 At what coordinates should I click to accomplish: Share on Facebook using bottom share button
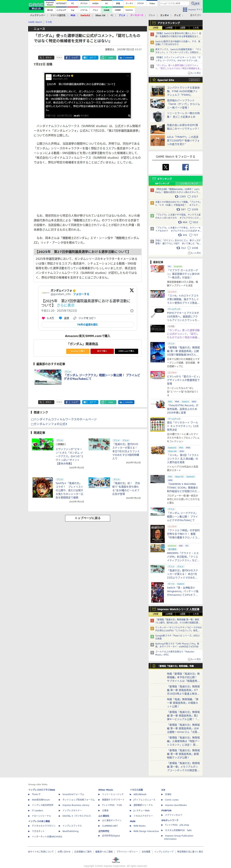[x=72, y=402]
